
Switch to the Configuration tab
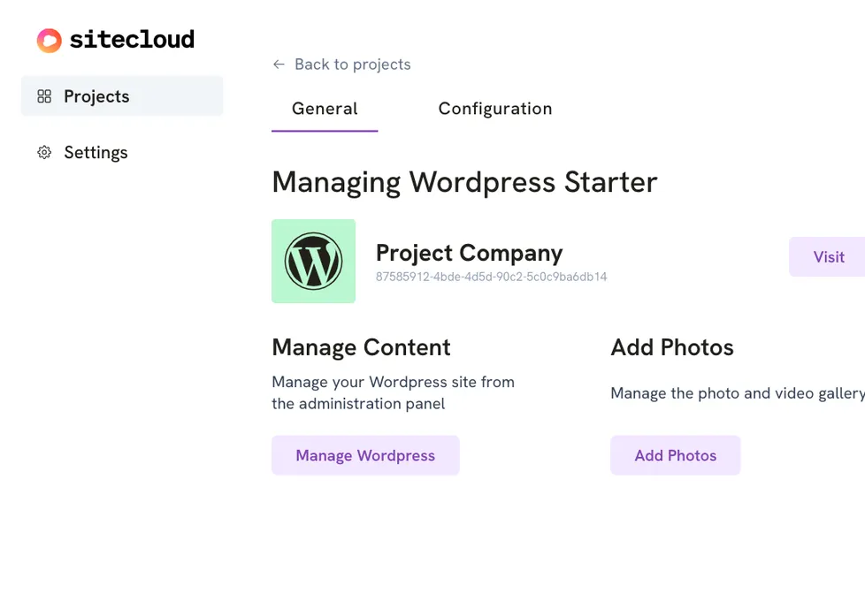pyautogui.click(x=495, y=109)
